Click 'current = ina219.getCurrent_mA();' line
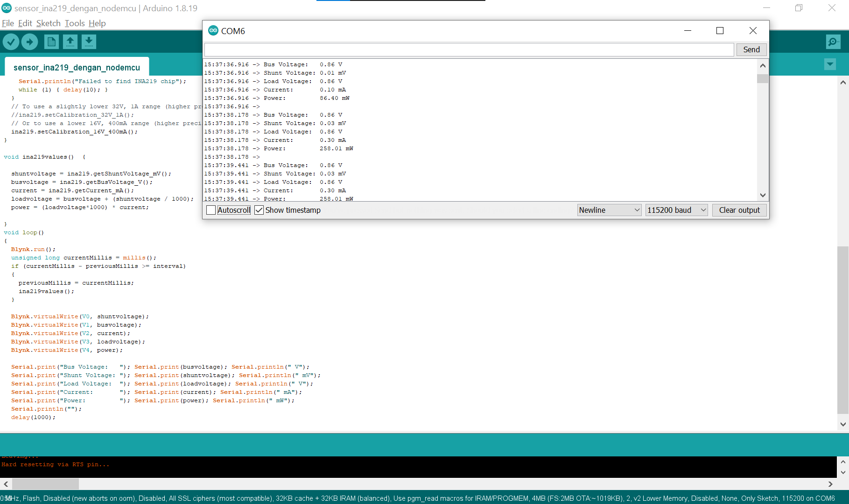This screenshot has width=849, height=504. click(x=72, y=190)
